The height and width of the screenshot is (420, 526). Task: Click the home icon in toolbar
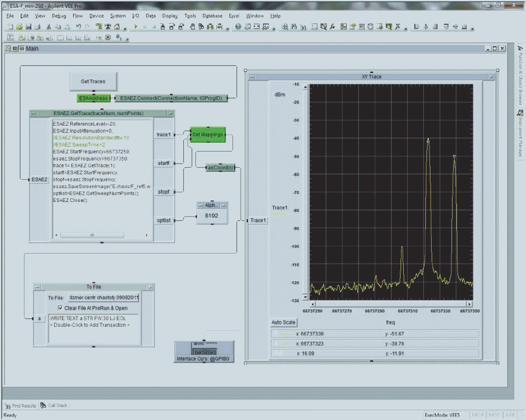click(117, 27)
